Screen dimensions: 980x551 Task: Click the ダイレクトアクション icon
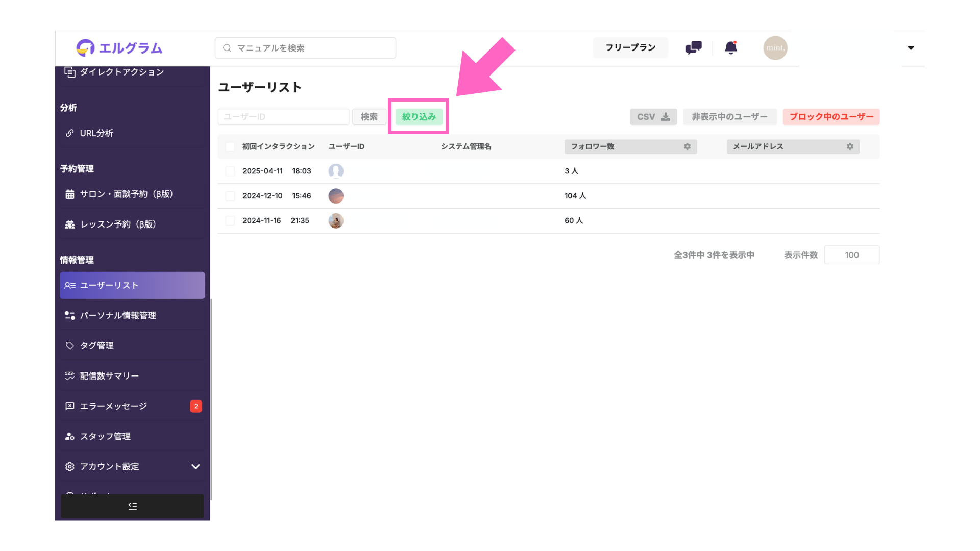[x=70, y=72]
